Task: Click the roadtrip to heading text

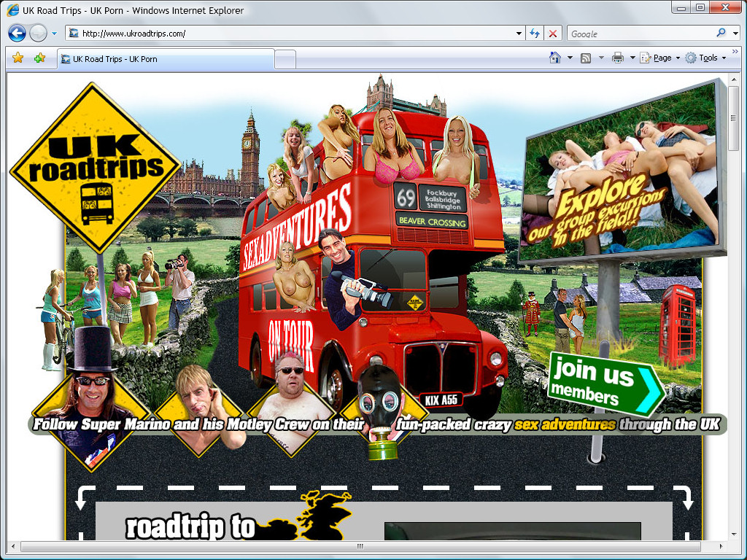Action: 190,526
